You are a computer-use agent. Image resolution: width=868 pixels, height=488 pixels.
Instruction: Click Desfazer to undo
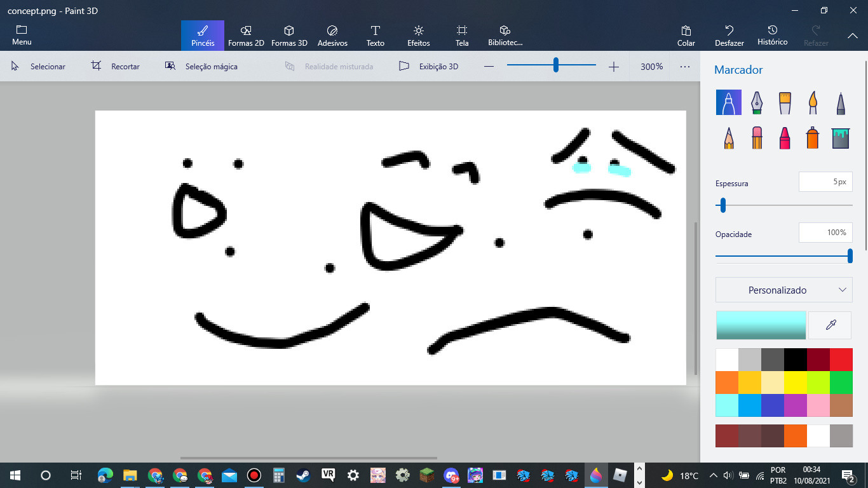(x=729, y=35)
